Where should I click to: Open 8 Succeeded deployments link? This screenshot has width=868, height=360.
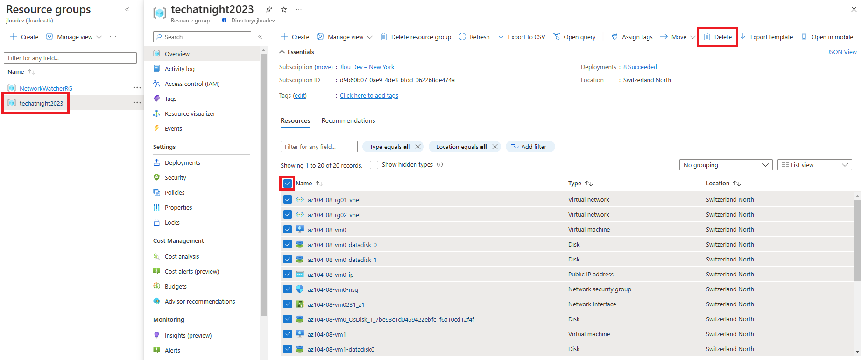640,67
